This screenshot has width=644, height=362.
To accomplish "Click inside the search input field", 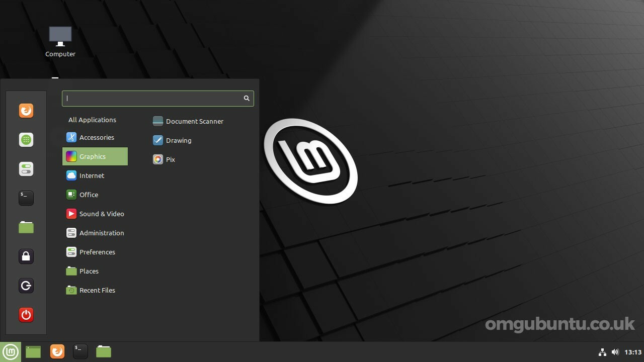I will 151,98.
